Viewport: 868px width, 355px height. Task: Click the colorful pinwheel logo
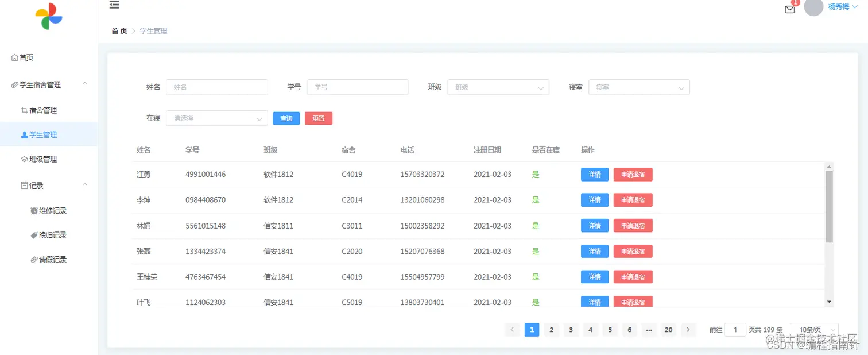tap(49, 16)
